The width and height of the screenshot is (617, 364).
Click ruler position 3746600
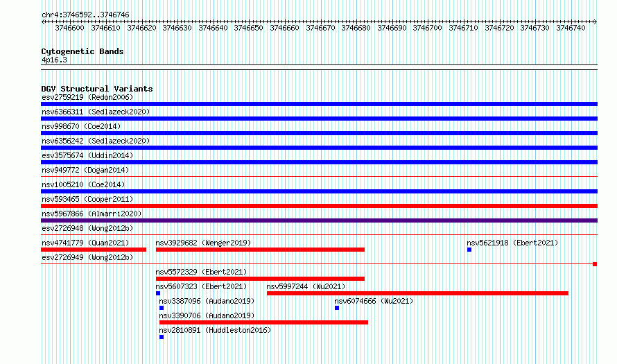[69, 28]
